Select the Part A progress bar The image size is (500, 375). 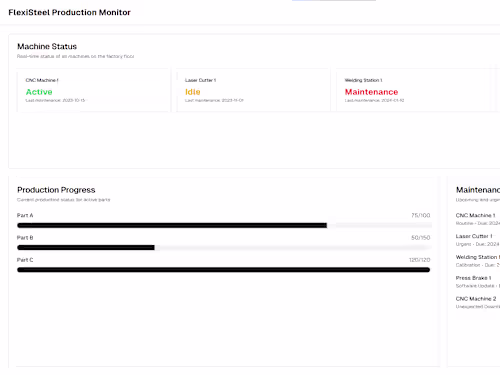(x=224, y=225)
